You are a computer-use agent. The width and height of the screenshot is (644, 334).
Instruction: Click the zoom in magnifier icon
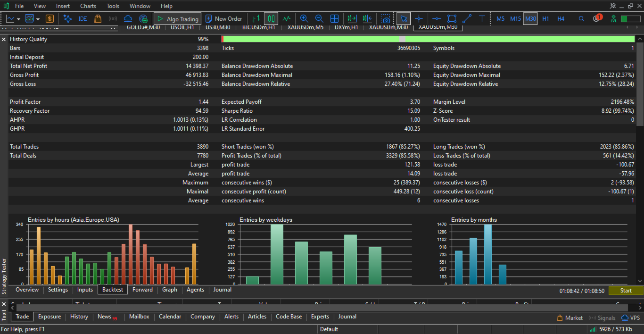pos(304,19)
